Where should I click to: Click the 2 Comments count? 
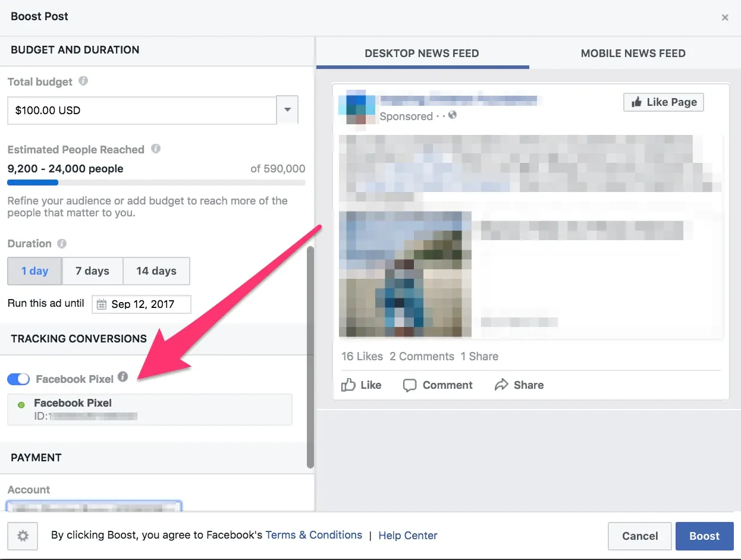[422, 356]
